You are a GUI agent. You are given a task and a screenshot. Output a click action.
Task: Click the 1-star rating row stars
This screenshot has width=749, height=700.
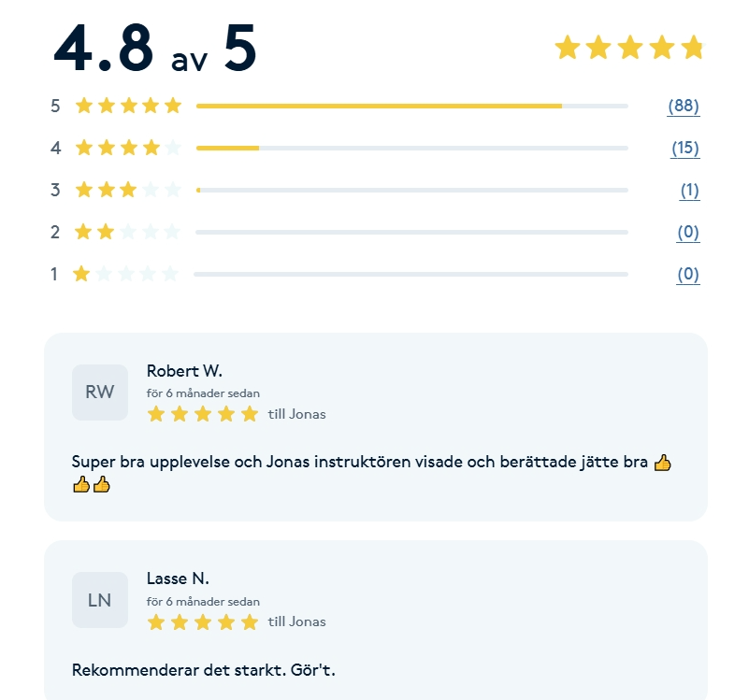[x=126, y=274]
